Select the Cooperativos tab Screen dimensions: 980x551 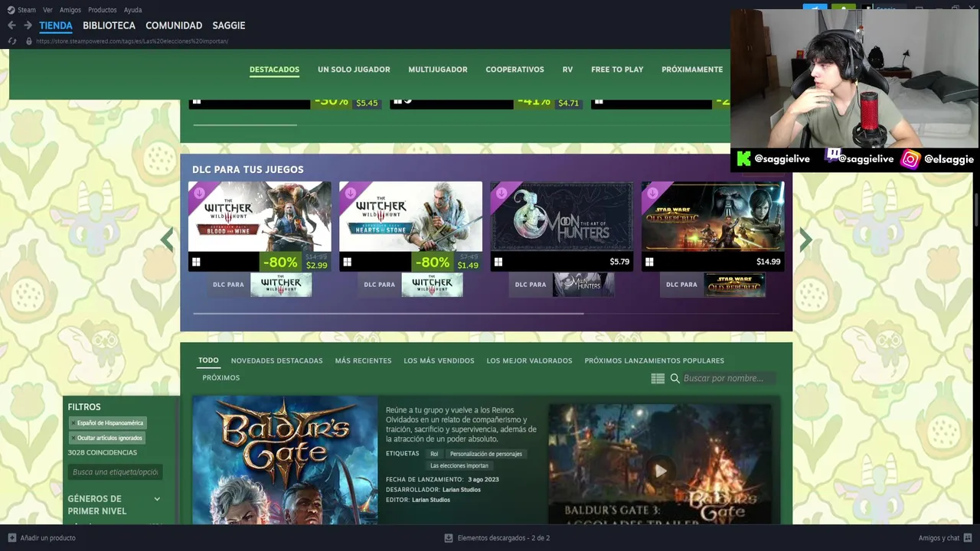click(514, 70)
